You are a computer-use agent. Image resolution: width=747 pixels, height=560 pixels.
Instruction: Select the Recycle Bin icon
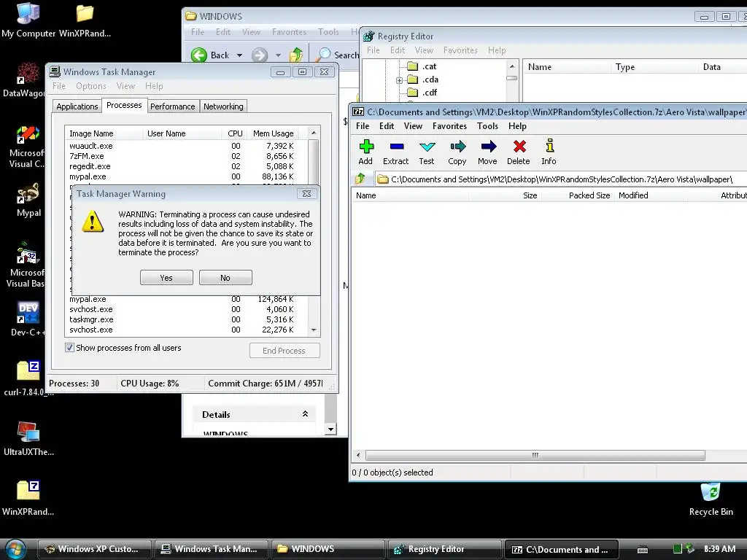click(x=711, y=499)
